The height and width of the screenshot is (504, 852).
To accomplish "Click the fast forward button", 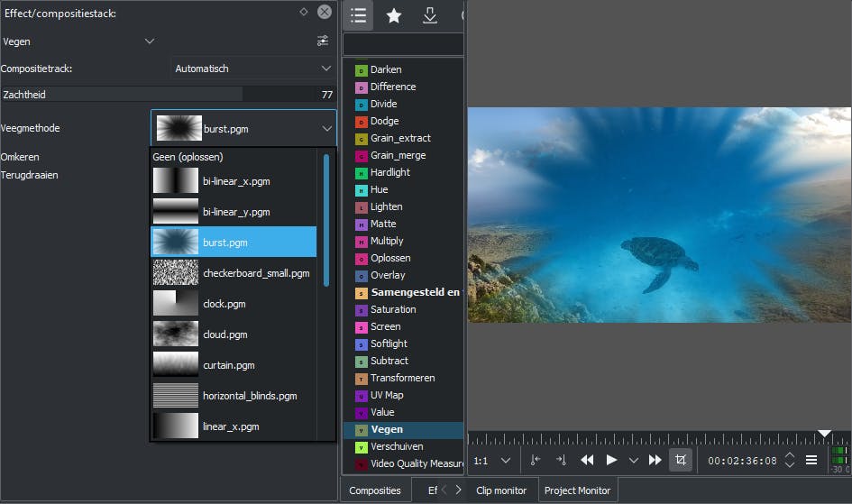I will coord(655,460).
